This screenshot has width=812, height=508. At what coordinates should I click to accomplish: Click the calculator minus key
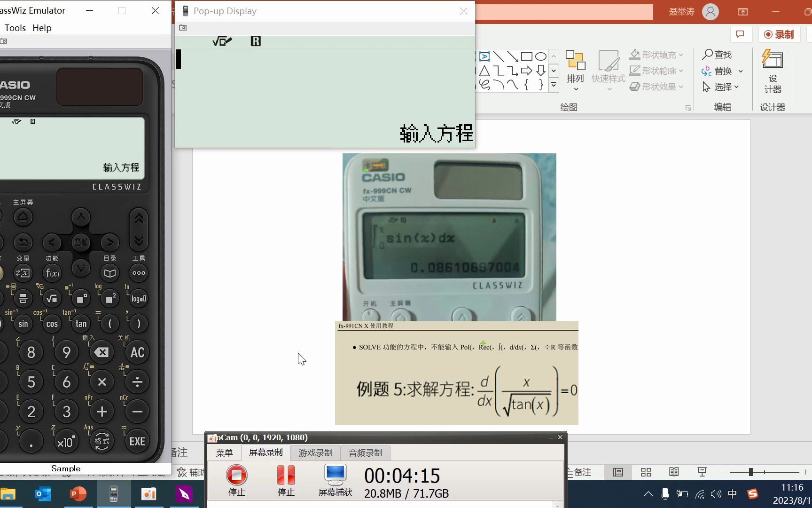[x=137, y=412]
